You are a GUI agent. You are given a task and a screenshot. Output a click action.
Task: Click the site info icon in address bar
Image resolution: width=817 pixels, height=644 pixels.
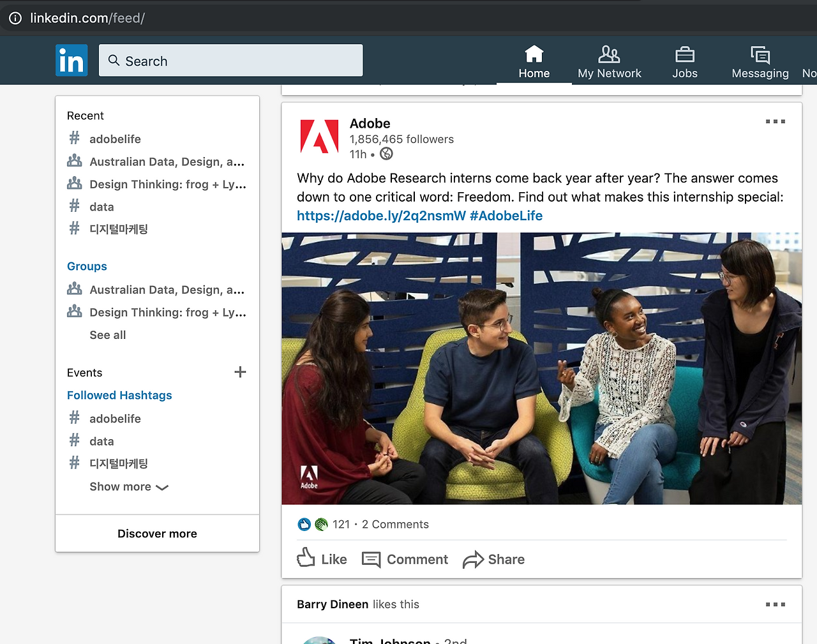[15, 18]
